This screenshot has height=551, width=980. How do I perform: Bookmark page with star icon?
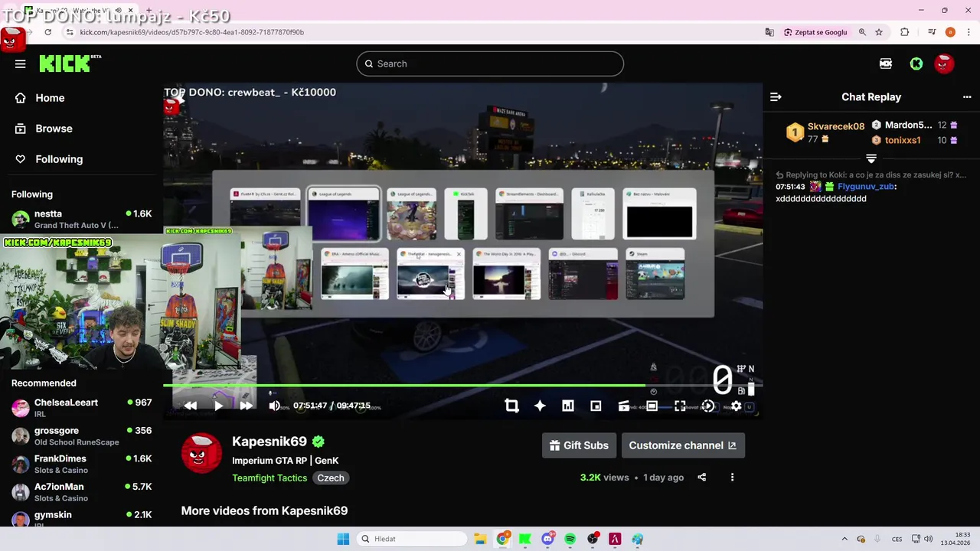coord(879,32)
